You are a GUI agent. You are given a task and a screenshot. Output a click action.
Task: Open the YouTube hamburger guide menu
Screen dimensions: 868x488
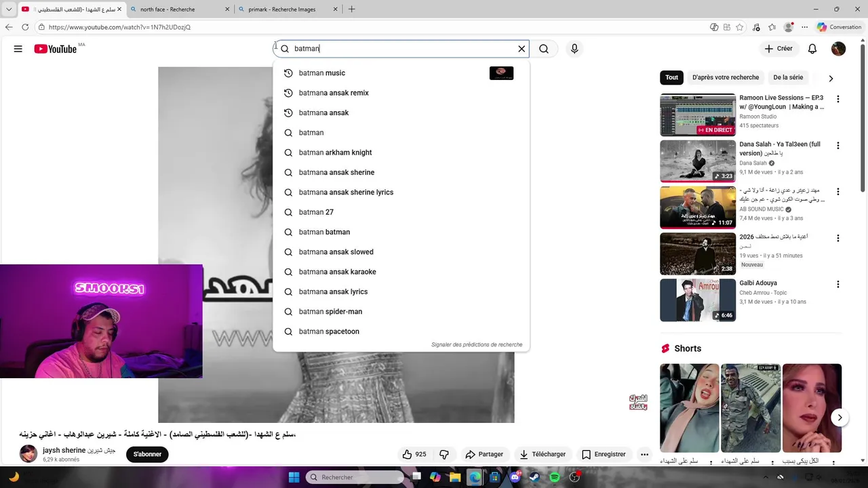pos(18,49)
